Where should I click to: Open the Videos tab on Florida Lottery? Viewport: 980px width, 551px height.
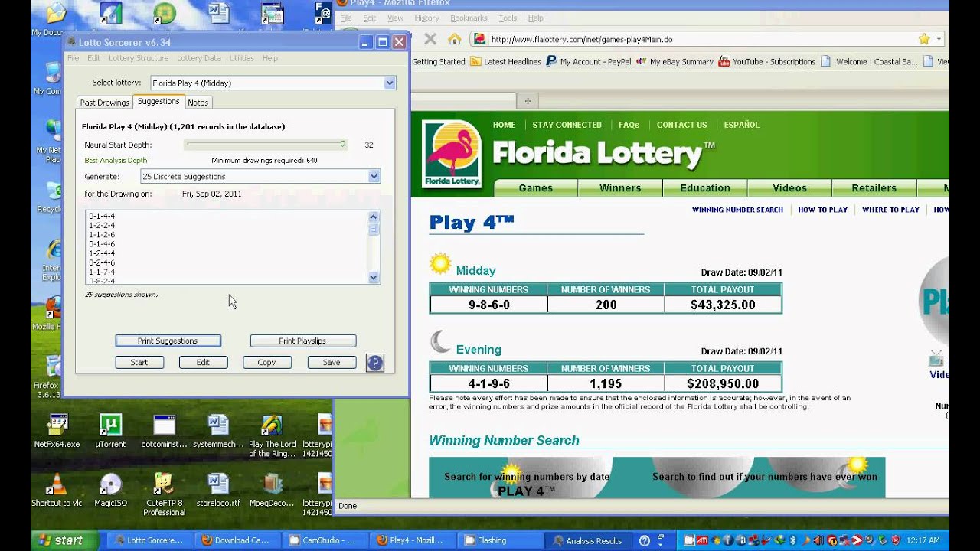pyautogui.click(x=789, y=188)
